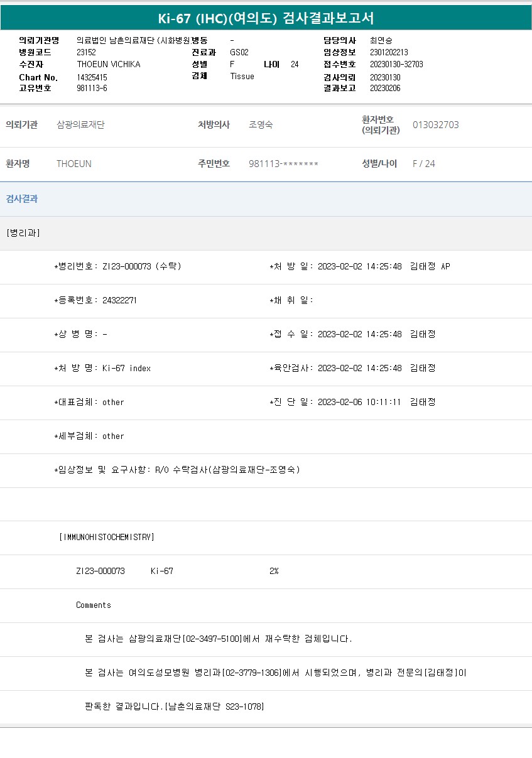Screen dimensions: 532x758
Task: Select the Ki-67 result value 2%
Action: (273, 571)
